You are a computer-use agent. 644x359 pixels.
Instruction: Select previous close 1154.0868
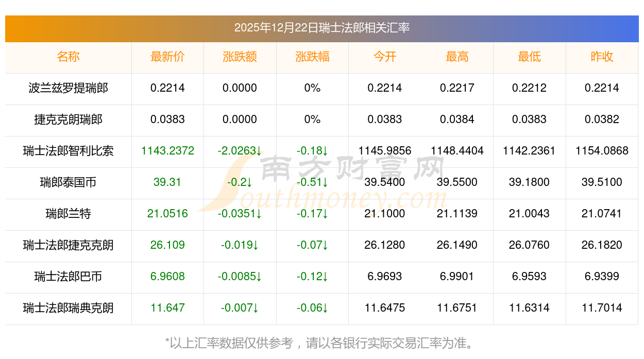click(x=602, y=151)
